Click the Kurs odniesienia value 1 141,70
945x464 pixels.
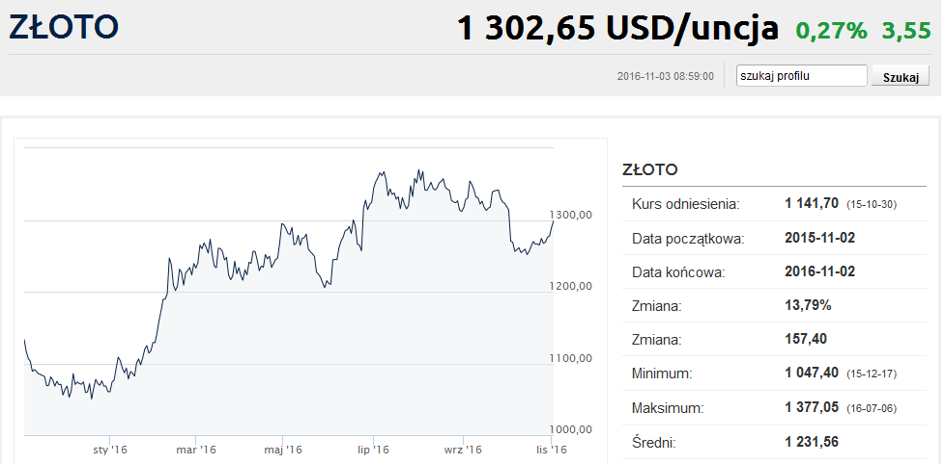click(811, 204)
